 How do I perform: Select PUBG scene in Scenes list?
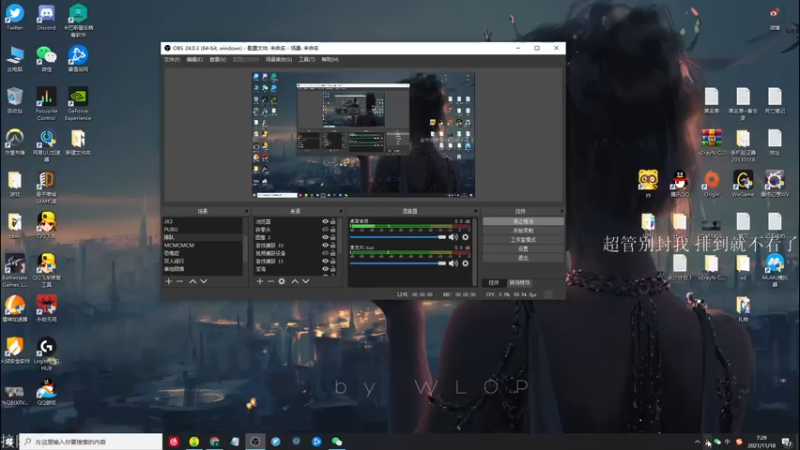tap(202, 230)
